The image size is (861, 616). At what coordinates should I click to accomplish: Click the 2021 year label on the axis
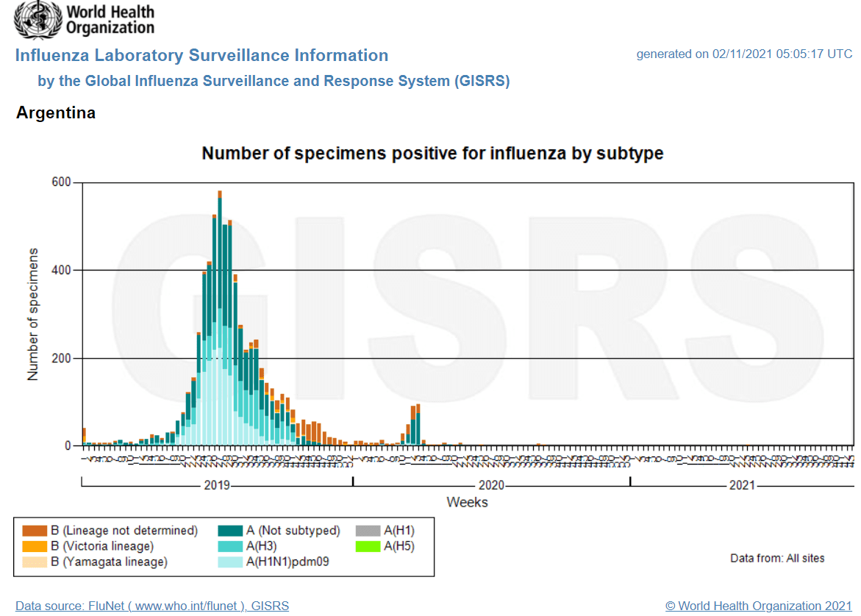(x=742, y=486)
